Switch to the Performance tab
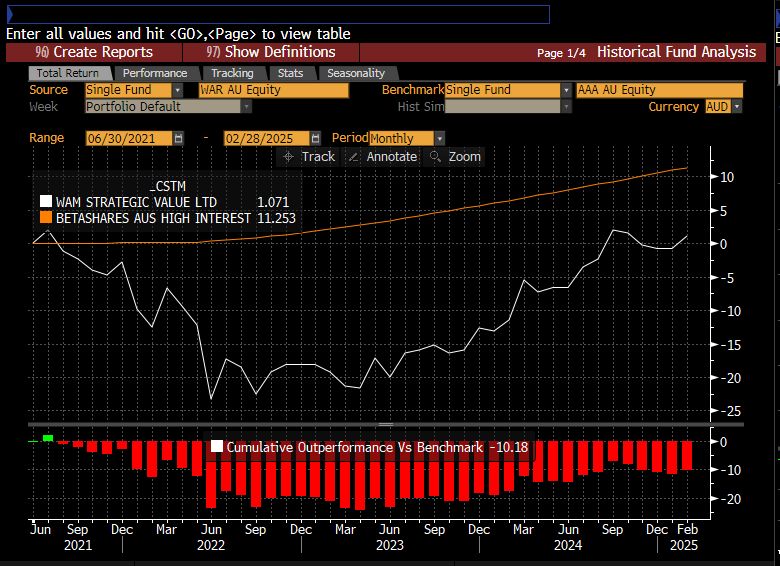This screenshot has width=780, height=566. tap(155, 73)
